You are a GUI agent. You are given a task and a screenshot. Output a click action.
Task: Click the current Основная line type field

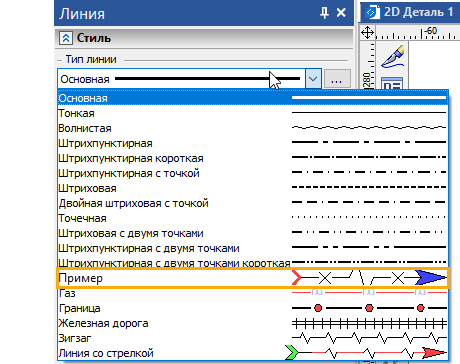click(181, 79)
